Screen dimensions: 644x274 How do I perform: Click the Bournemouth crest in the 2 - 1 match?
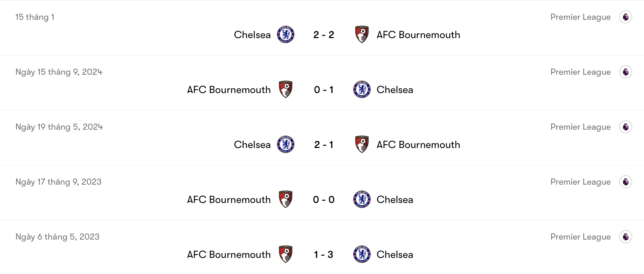point(362,144)
